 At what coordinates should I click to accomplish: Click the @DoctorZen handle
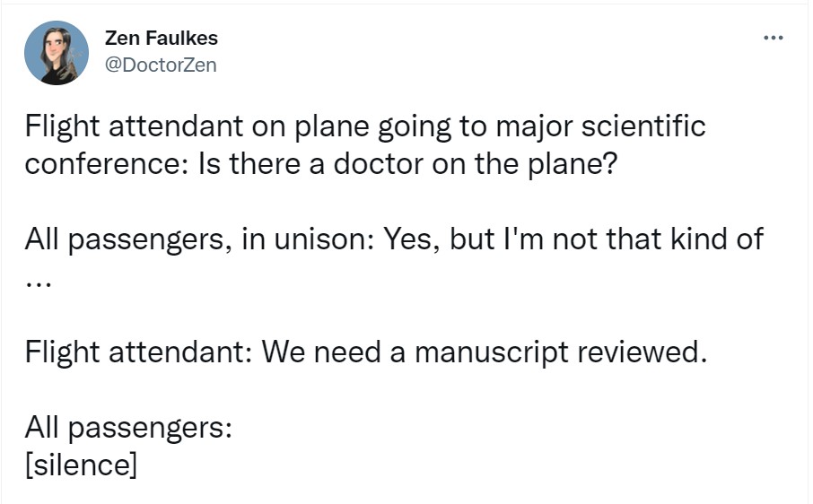coord(161,65)
